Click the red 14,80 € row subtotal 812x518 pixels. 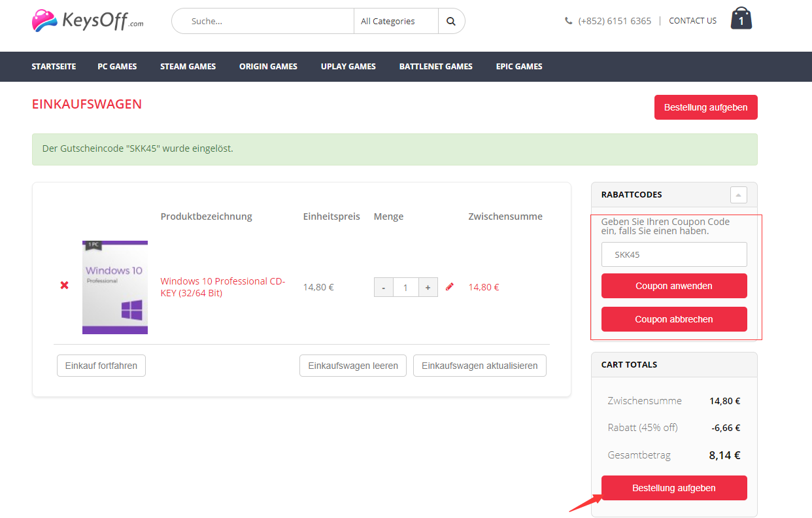484,286
